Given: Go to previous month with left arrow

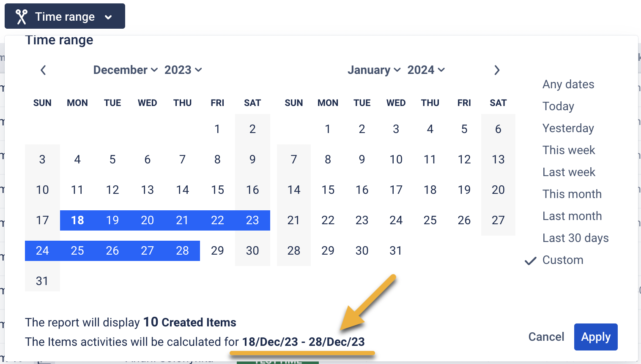Looking at the screenshot, I should coord(43,70).
